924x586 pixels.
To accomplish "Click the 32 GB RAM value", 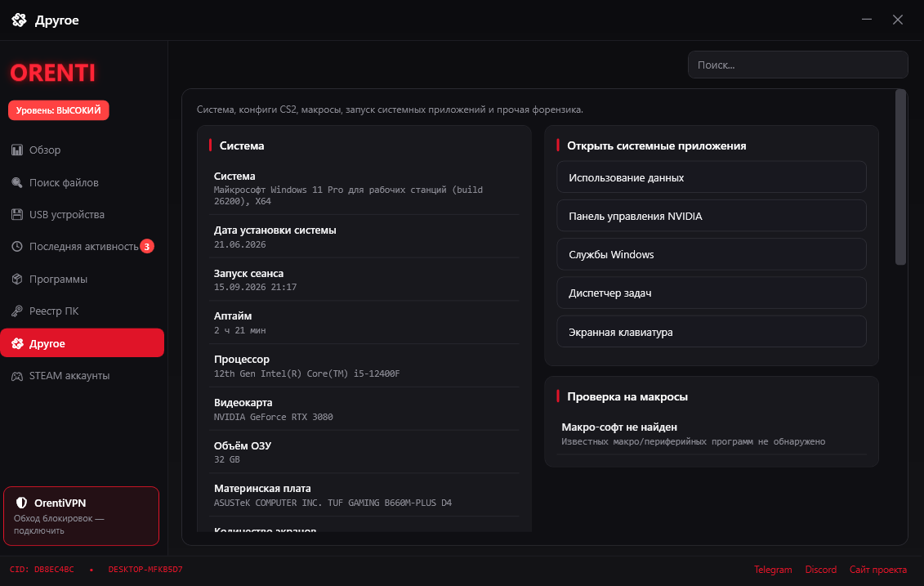I will tap(227, 459).
